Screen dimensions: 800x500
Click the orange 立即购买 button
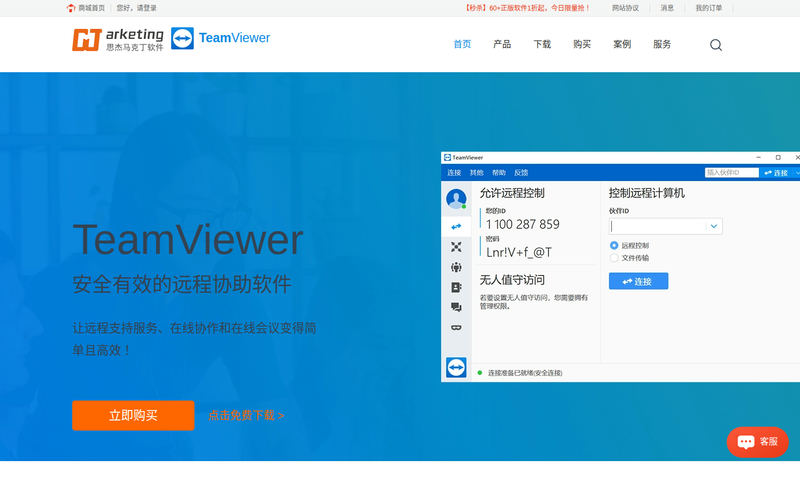[x=133, y=415]
